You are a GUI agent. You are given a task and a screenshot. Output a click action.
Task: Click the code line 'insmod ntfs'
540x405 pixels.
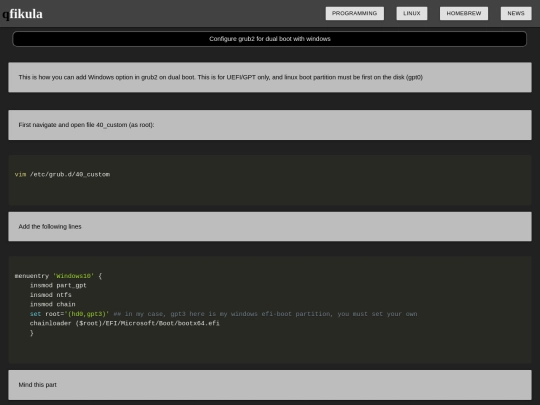coord(50,295)
